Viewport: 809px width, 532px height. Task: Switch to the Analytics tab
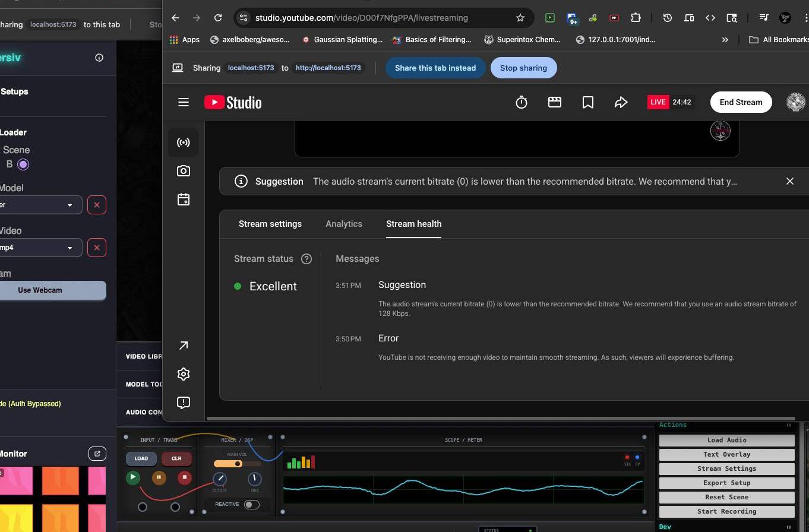click(344, 224)
